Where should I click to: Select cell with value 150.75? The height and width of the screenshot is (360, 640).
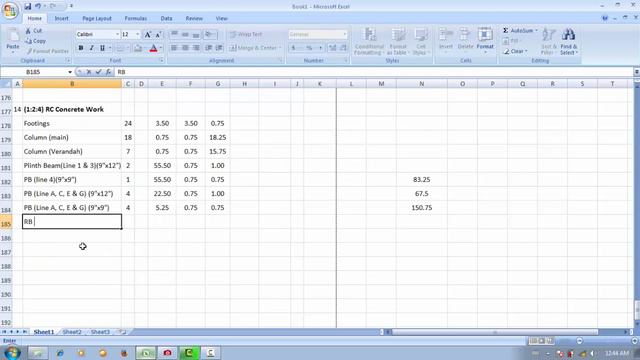pos(422,208)
